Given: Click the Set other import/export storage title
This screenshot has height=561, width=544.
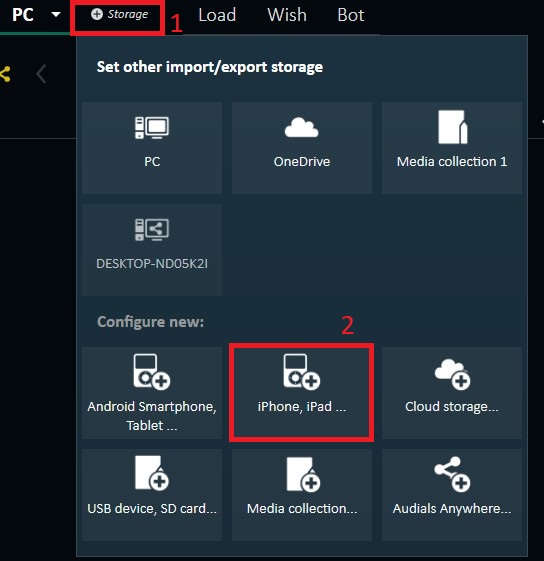Looking at the screenshot, I should [210, 67].
